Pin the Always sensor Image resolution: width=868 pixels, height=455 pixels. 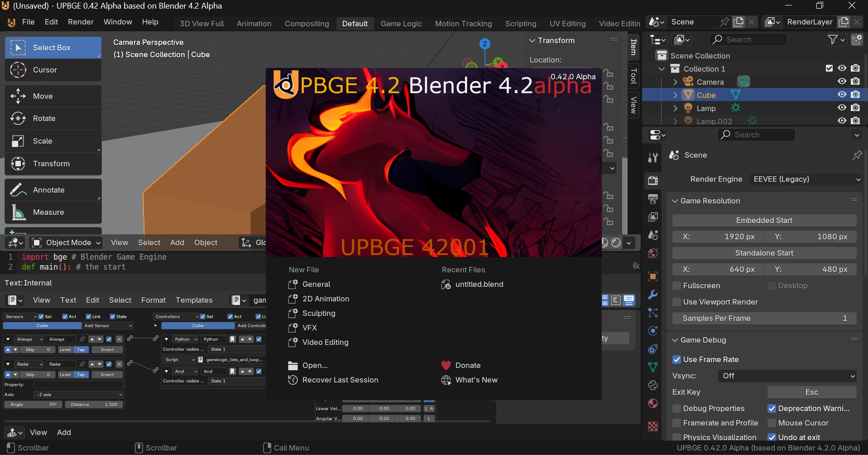pos(82,339)
